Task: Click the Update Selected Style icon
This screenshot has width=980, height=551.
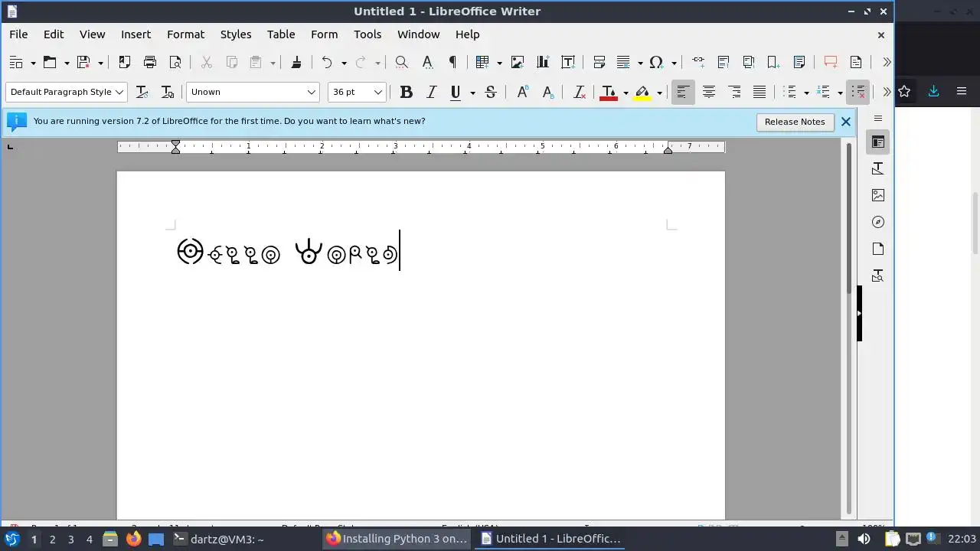Action: [x=142, y=92]
